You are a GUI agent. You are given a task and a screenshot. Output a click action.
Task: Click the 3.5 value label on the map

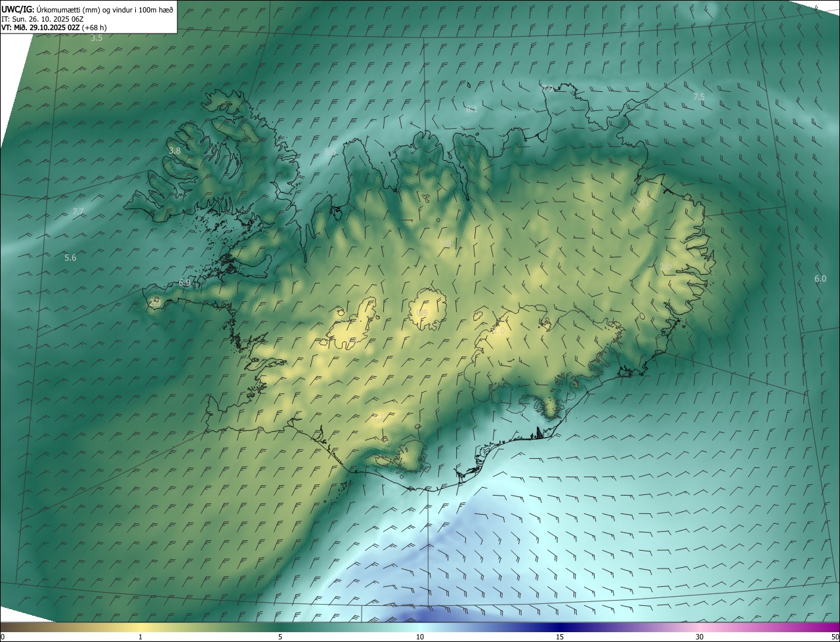pos(96,38)
